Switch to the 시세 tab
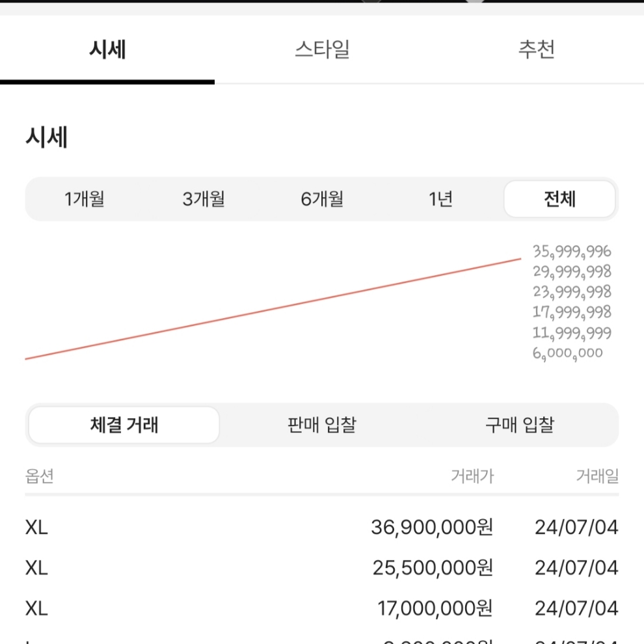Screen dimensions: 644x644 tap(107, 49)
